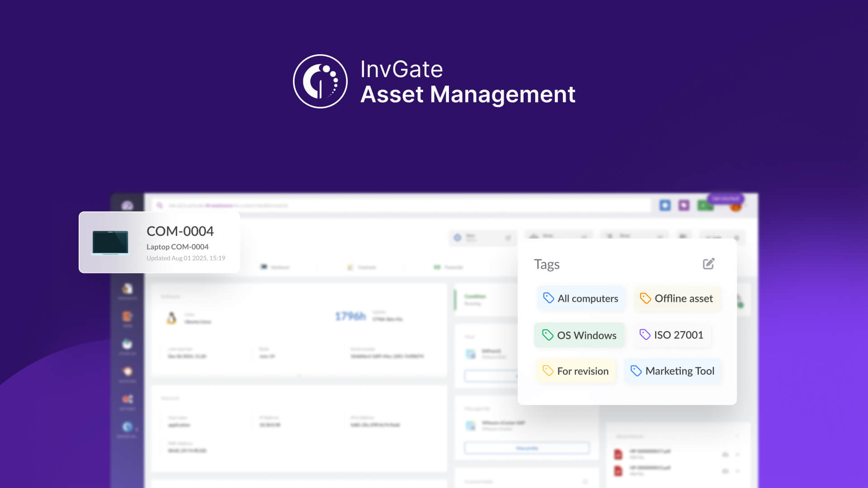This screenshot has width=868, height=488.
Task: Toggle the 'OS Windows' tag
Action: pos(579,335)
